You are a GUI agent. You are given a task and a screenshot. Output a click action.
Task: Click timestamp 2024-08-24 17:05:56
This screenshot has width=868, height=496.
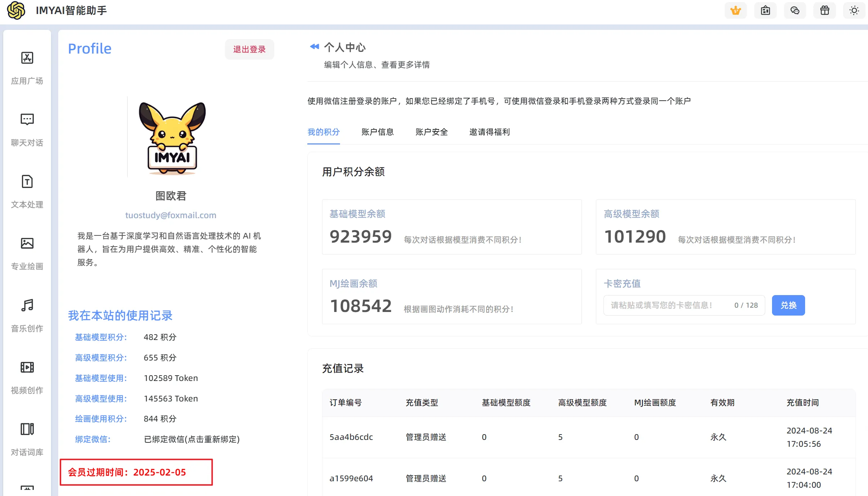[809, 437]
